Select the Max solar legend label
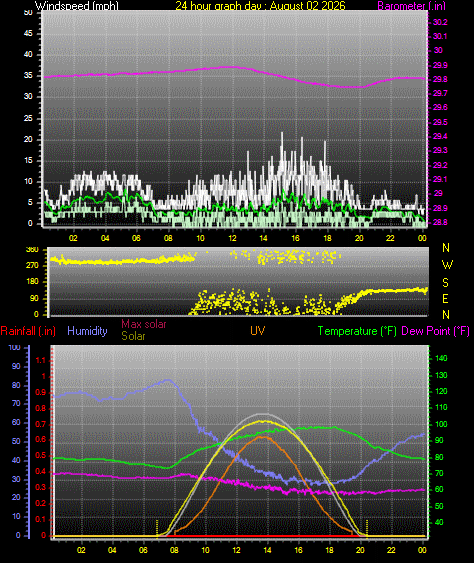Image resolution: width=474 pixels, height=563 pixels. (144, 324)
